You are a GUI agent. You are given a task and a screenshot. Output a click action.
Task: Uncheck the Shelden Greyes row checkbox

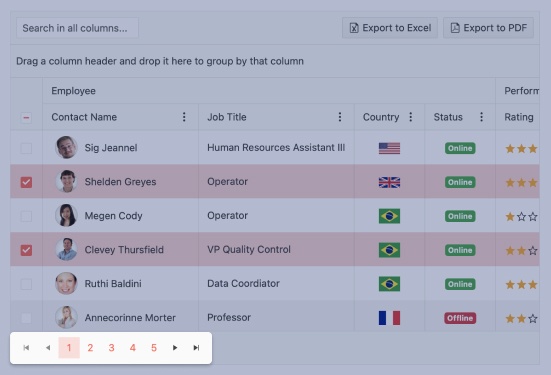coord(26,182)
